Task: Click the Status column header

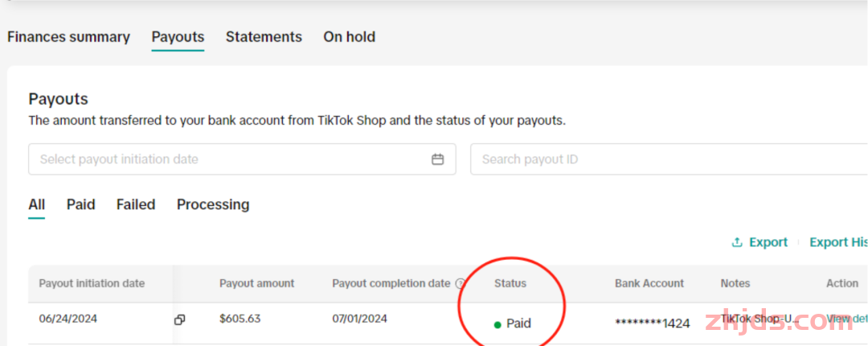Action: point(510,283)
